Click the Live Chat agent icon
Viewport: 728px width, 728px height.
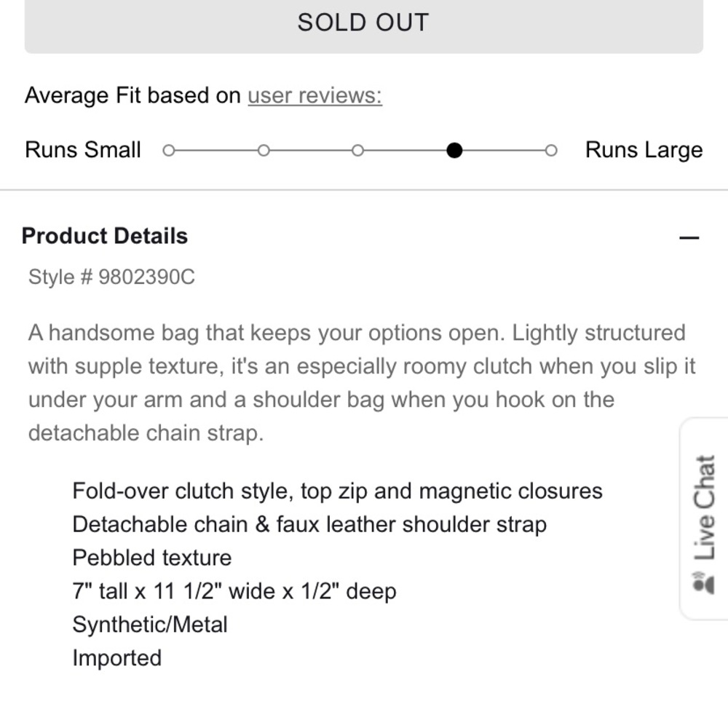pos(703,582)
